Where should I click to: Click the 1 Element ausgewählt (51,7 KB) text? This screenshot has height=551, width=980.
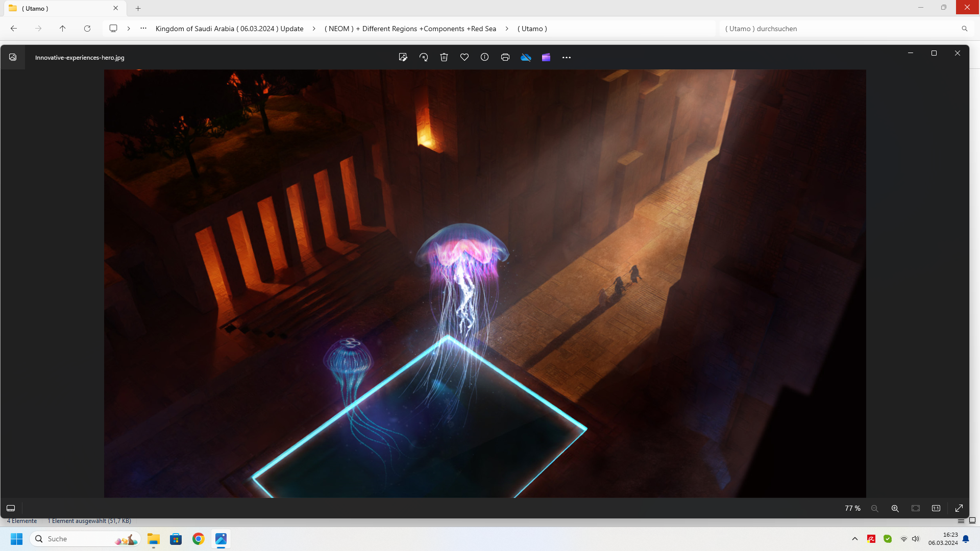[x=89, y=521]
